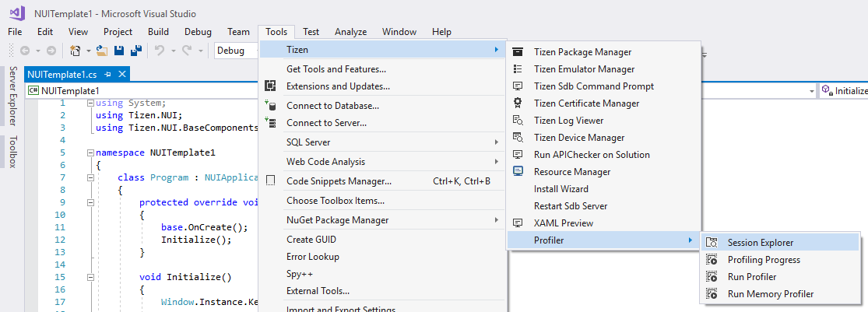This screenshot has width=868, height=312.
Task: Click the Save file toolbar icon
Action: coord(119,51)
